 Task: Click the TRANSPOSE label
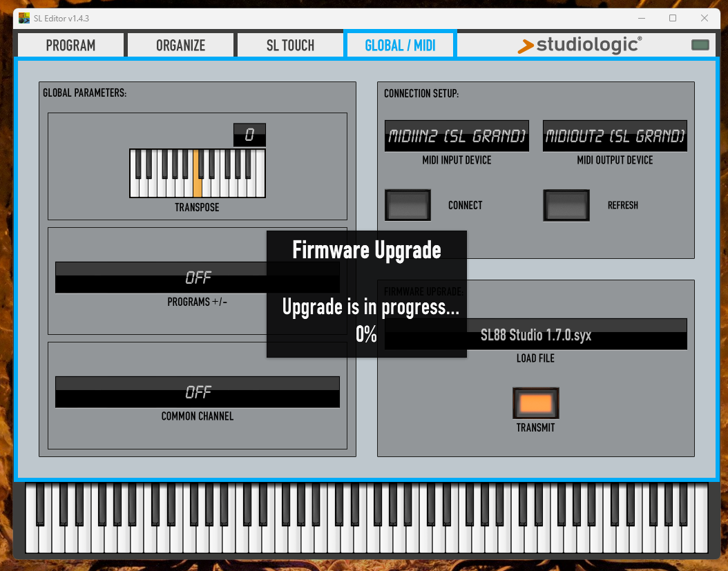pos(197,208)
